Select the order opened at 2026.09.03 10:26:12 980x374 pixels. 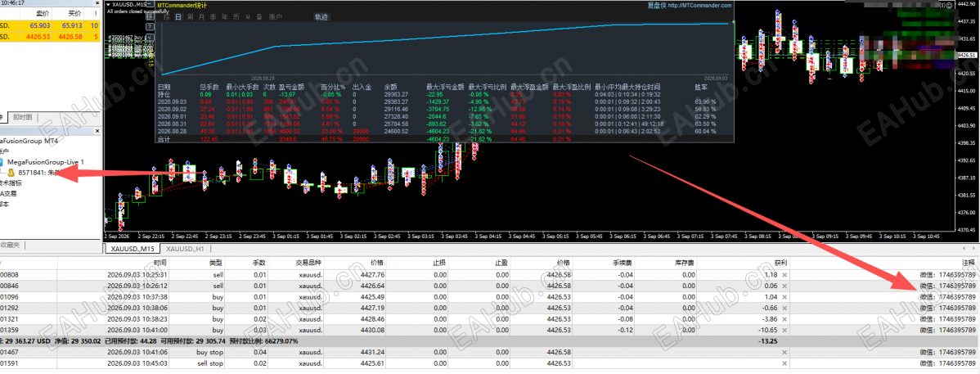[x=490, y=286]
